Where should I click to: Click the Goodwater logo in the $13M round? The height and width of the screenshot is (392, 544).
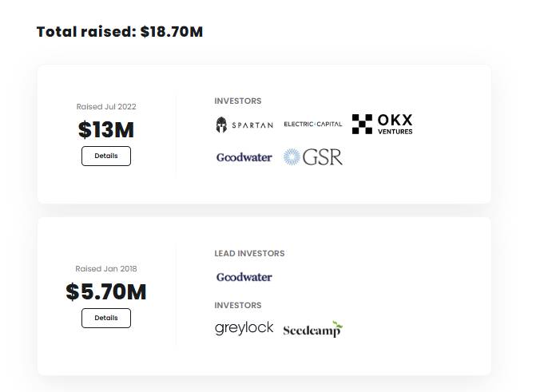(x=244, y=157)
